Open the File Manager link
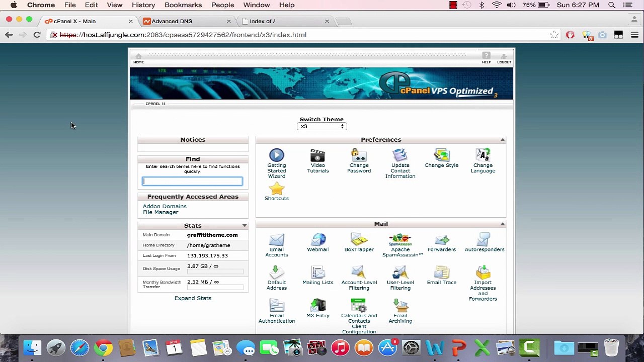 [x=160, y=212]
